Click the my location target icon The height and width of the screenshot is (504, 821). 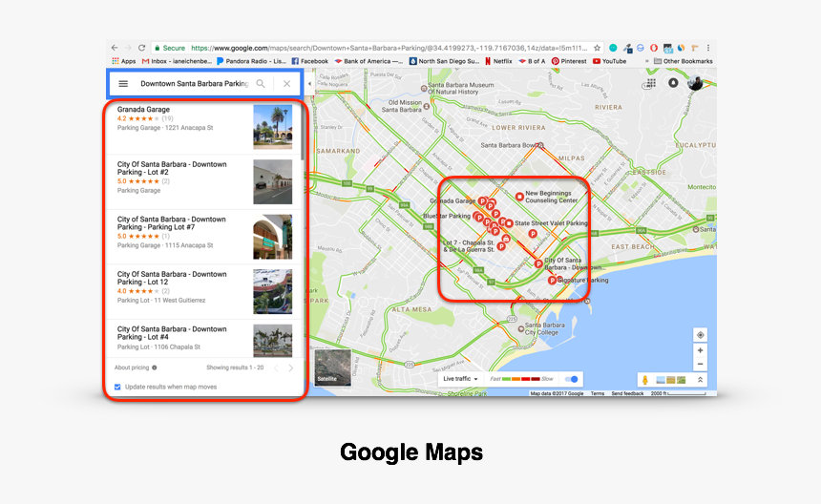coord(700,335)
